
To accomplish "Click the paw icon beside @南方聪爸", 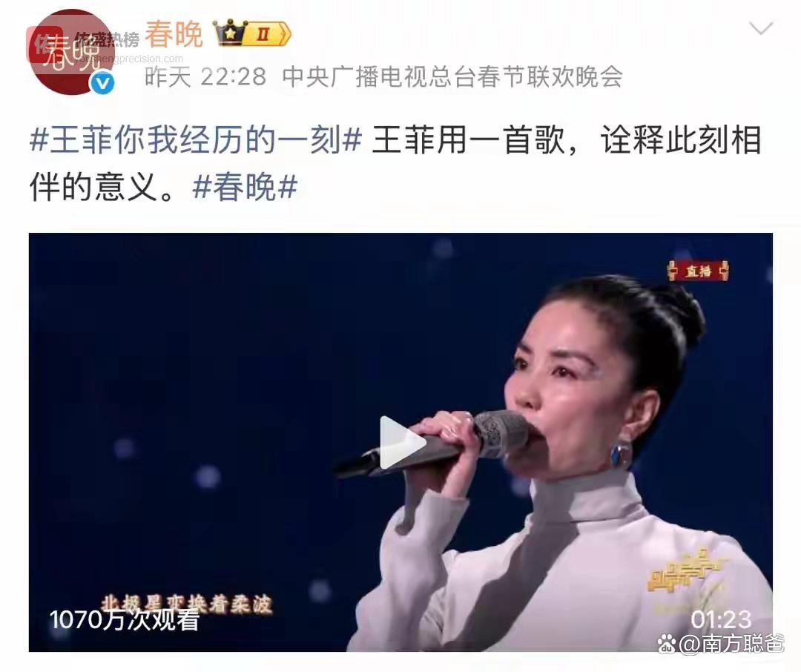I will click(667, 643).
